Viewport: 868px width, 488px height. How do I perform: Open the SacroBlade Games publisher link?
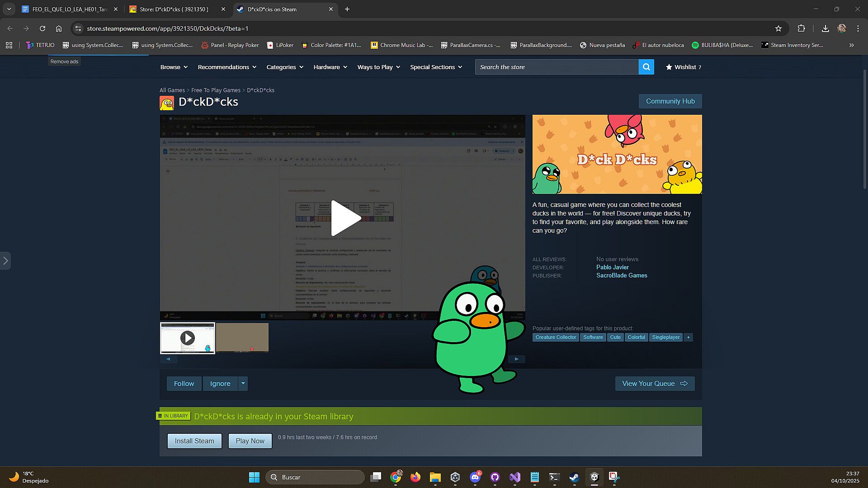click(621, 275)
